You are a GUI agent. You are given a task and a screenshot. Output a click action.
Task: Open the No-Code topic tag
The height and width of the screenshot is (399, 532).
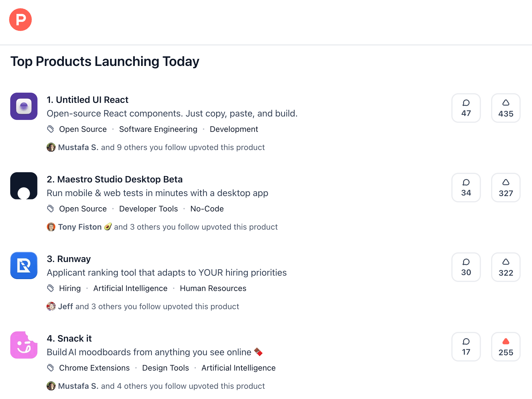tap(207, 209)
